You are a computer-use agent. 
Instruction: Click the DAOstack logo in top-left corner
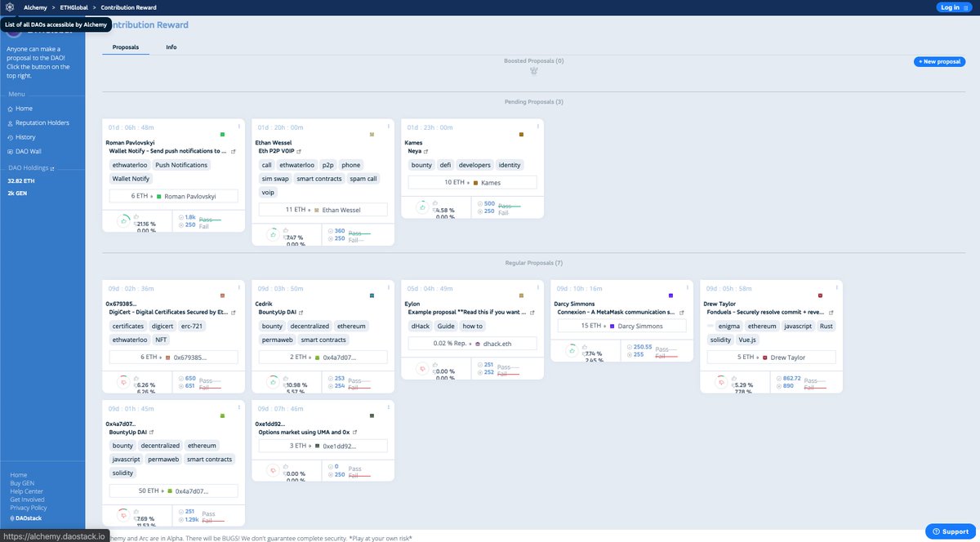(9, 7)
